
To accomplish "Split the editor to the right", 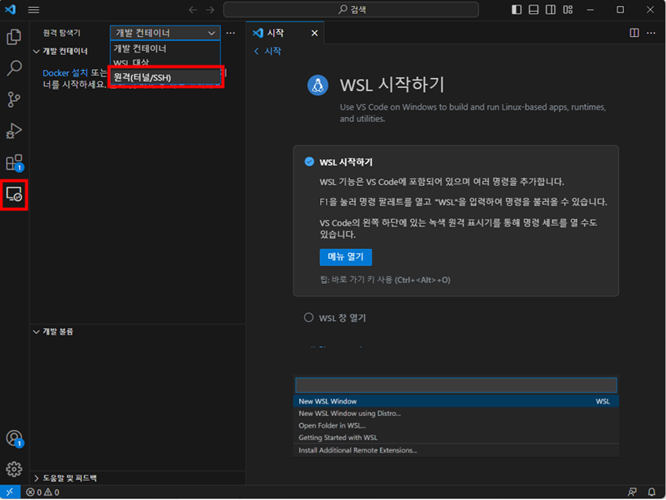I will 634,33.
